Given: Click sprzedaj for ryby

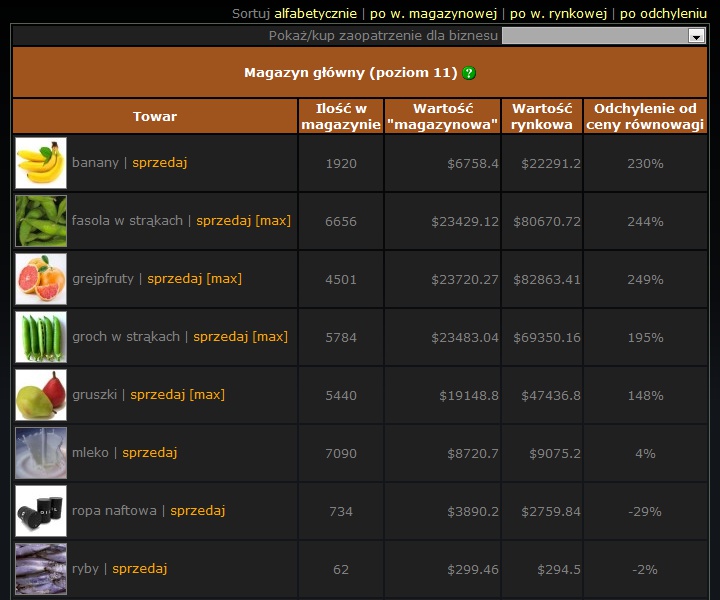Looking at the screenshot, I should point(140,568).
